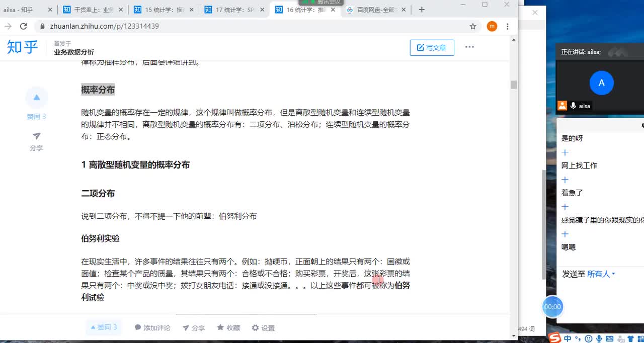Click the microphone icon beside ailsa
Viewport: 644px width, 343px height.
point(573,106)
